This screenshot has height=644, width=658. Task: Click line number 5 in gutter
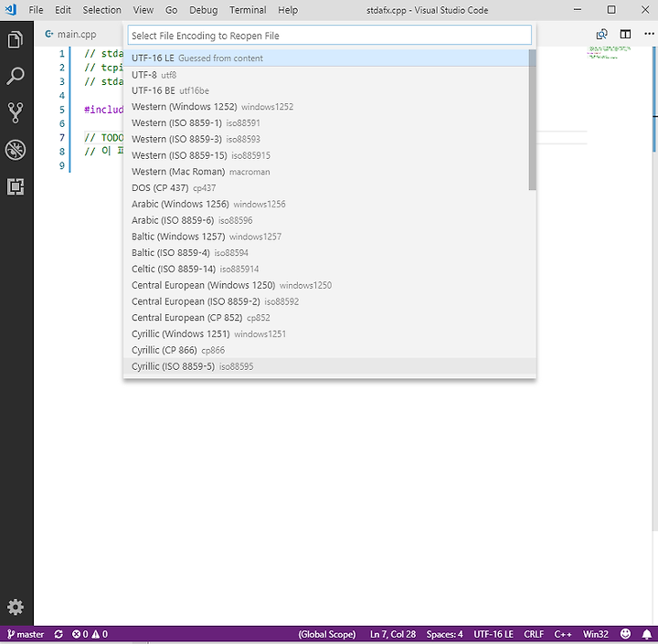[x=62, y=110]
